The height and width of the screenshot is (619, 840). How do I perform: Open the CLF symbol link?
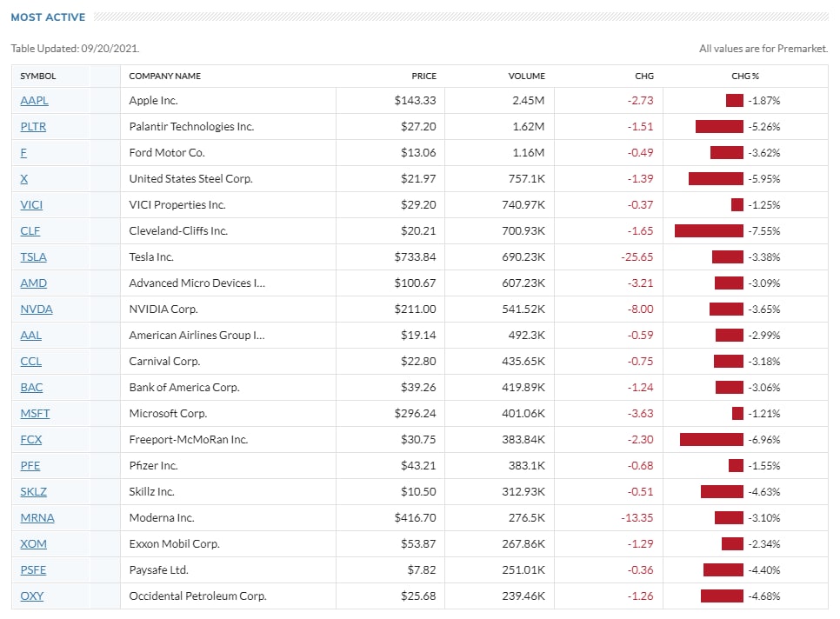point(30,231)
